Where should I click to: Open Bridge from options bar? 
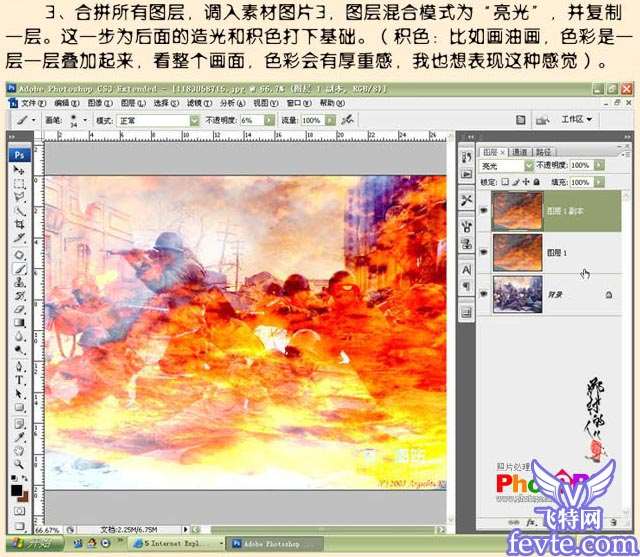click(x=542, y=120)
